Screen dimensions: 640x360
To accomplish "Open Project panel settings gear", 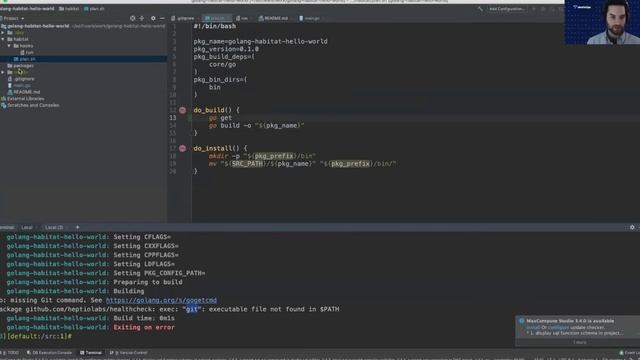I will click(153, 18).
